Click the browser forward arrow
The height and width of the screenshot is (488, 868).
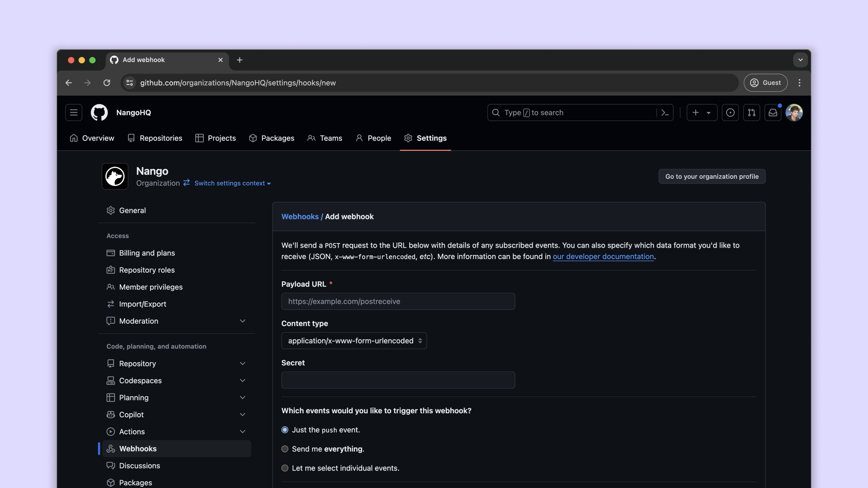coord(87,83)
